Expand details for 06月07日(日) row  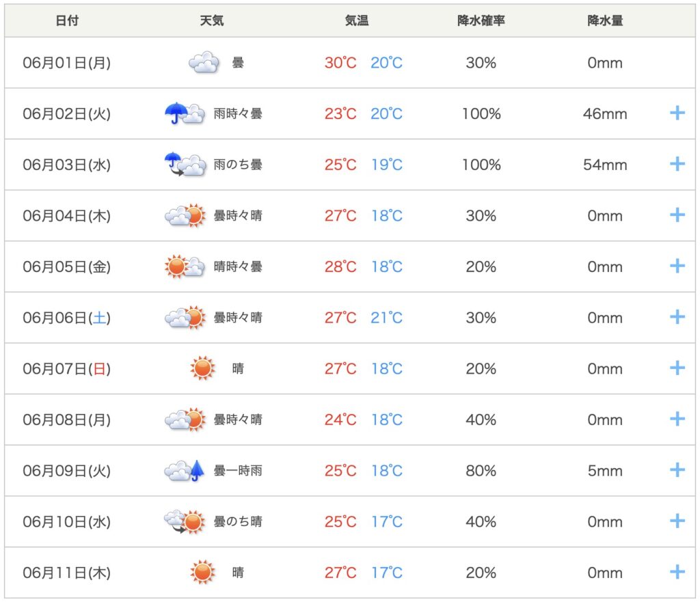(677, 368)
